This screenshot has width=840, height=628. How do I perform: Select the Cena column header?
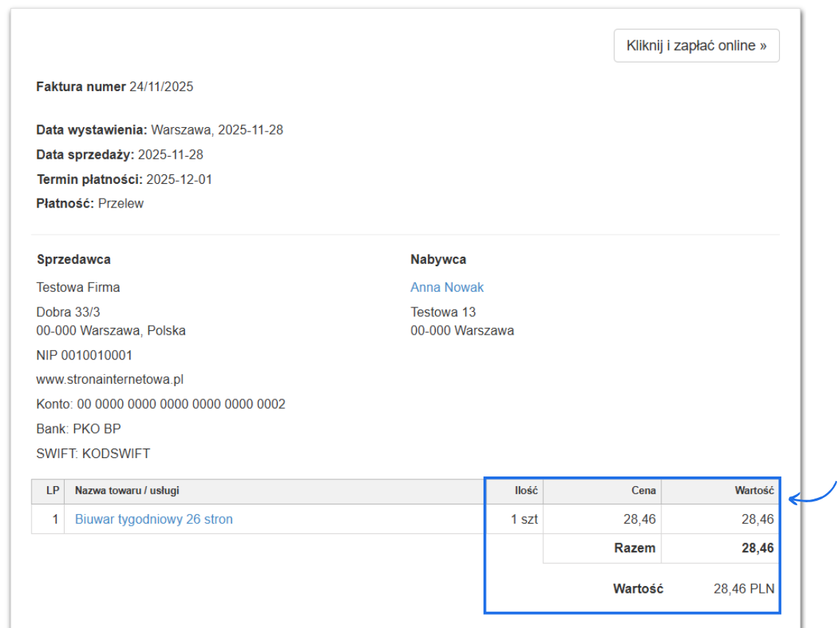(x=643, y=490)
